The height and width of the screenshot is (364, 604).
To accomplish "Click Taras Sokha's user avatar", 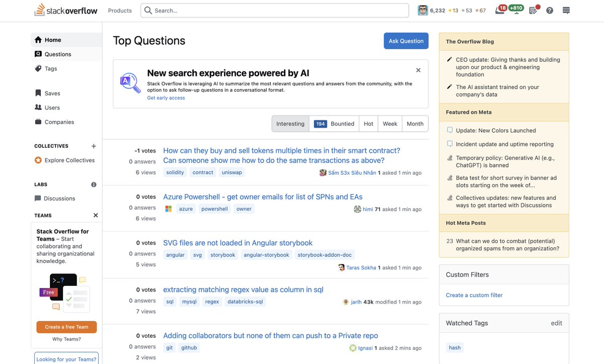I will [341, 268].
